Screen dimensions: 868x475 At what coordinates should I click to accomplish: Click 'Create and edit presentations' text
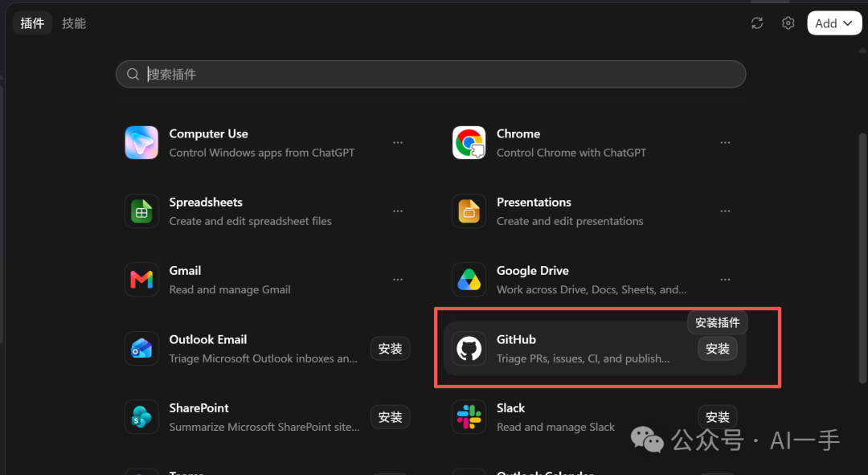(570, 222)
